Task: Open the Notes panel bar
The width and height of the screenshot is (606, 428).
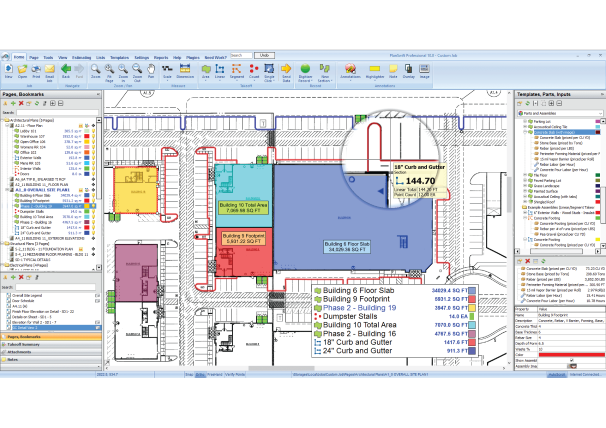Action: pyautogui.click(x=51, y=360)
